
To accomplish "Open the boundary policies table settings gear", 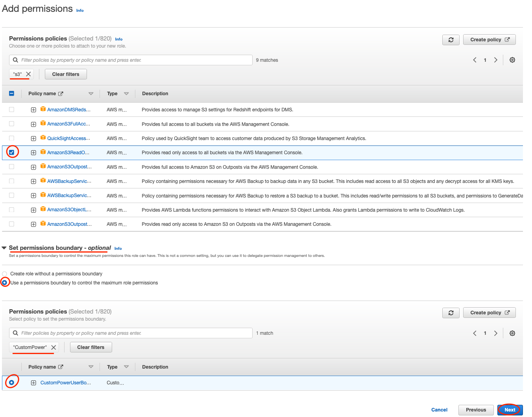I will point(512,333).
